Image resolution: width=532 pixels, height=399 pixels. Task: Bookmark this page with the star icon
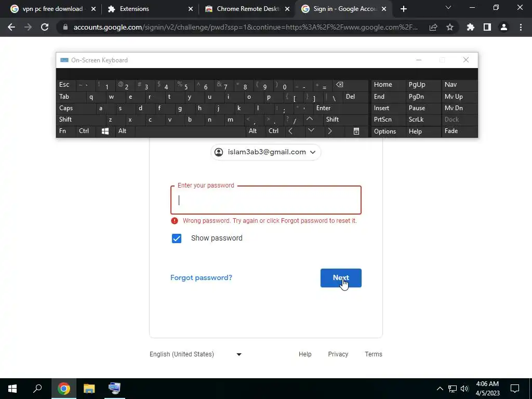450,27
